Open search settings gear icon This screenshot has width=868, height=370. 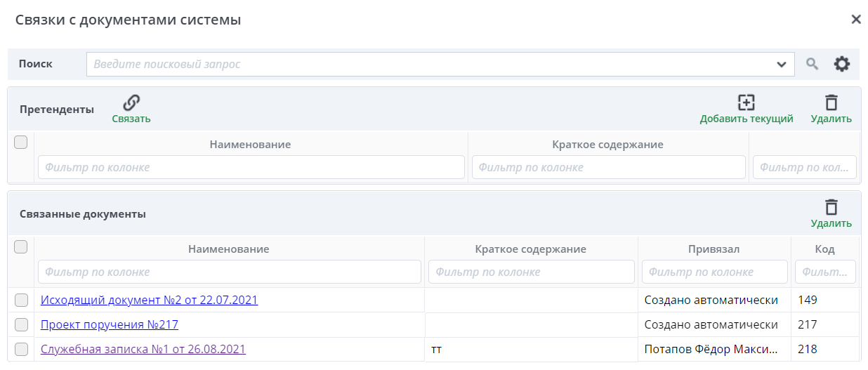click(841, 64)
